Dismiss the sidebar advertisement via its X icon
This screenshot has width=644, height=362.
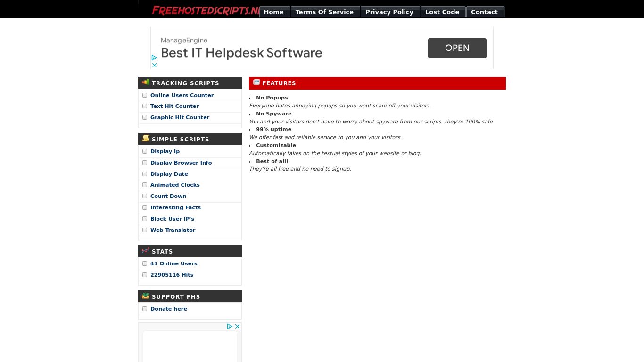pyautogui.click(x=238, y=326)
